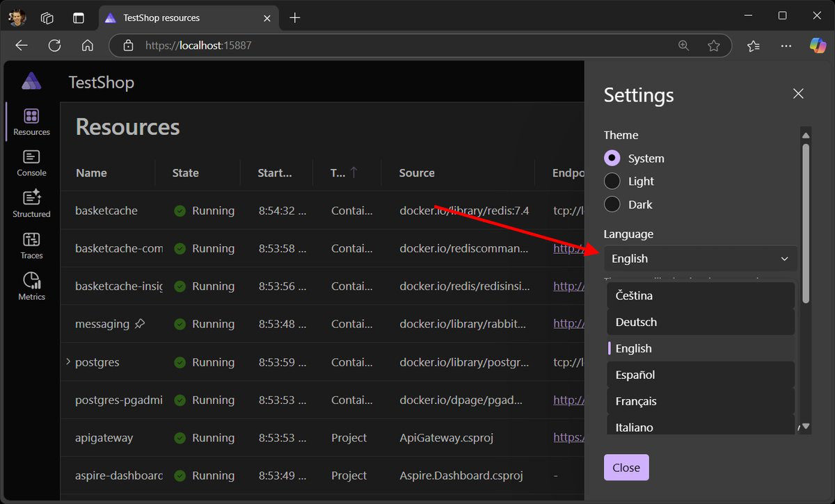Screen dimensions: 835x504
Task: Click the Settings panel scrollbar down arrow
Action: click(x=805, y=426)
